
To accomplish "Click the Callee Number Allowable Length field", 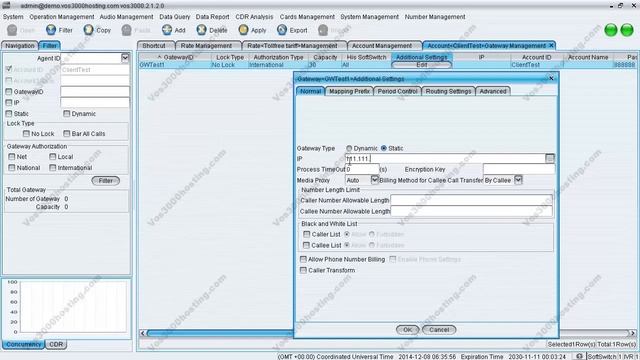I will click(x=471, y=211).
